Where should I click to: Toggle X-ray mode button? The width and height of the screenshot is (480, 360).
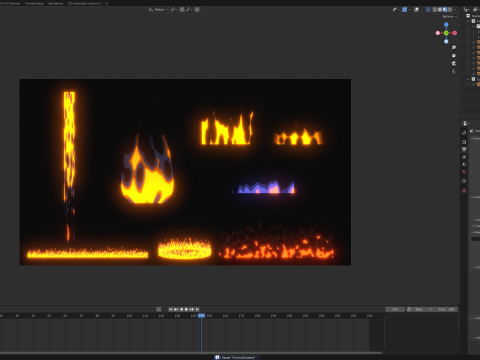(x=428, y=10)
